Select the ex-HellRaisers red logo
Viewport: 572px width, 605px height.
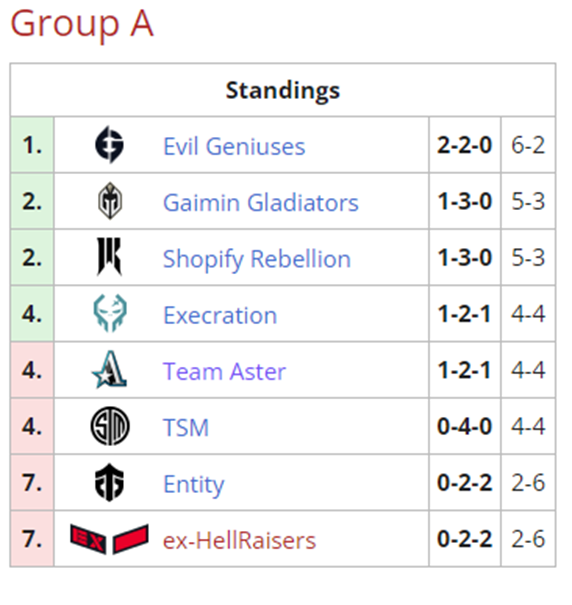tap(110, 539)
